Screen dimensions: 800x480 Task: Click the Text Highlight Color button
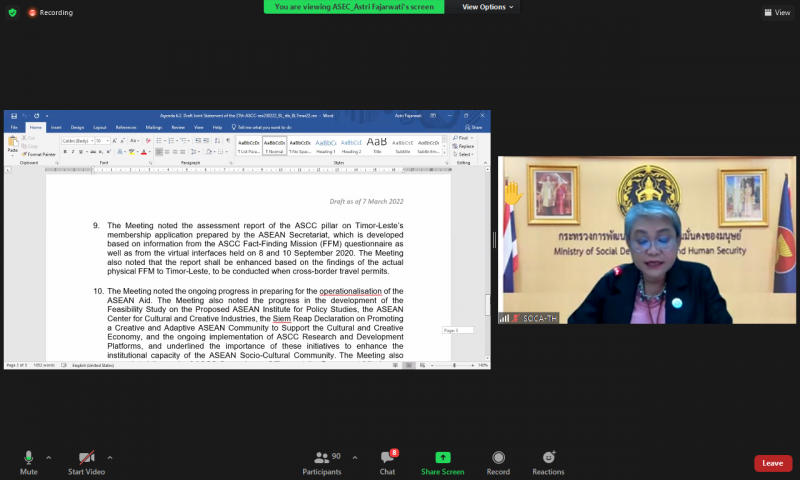(x=132, y=151)
